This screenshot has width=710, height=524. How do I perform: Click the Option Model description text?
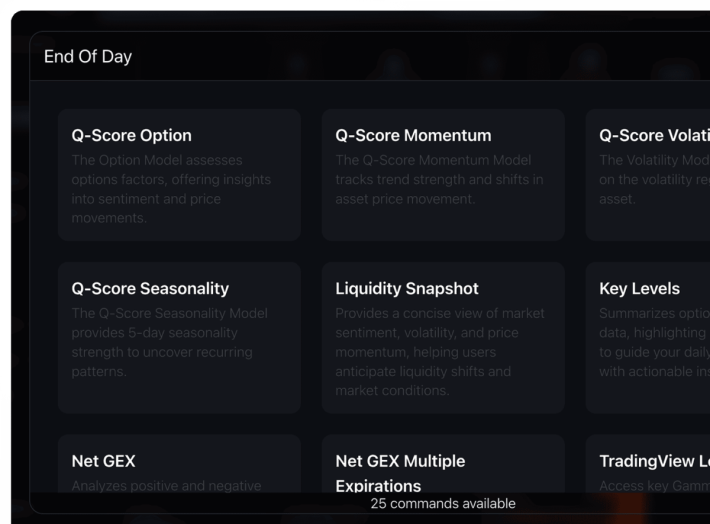tap(171, 189)
